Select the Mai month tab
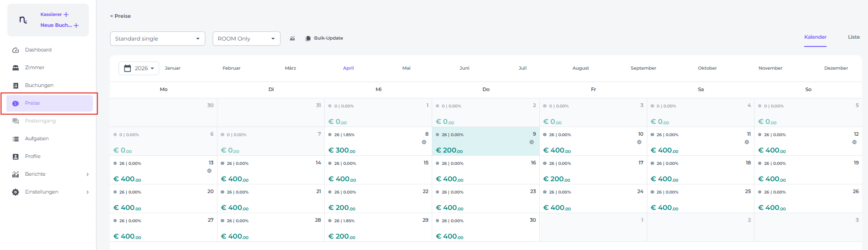The height and width of the screenshot is (250, 868). [x=406, y=68]
